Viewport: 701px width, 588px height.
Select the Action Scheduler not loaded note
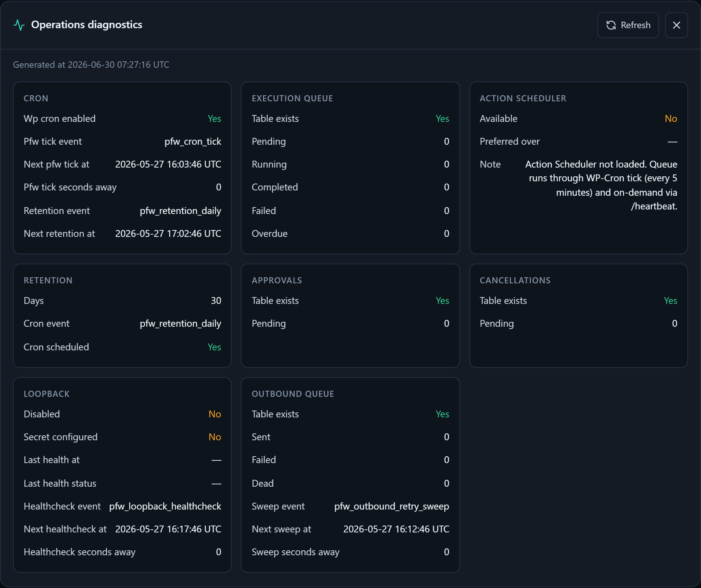(x=601, y=185)
